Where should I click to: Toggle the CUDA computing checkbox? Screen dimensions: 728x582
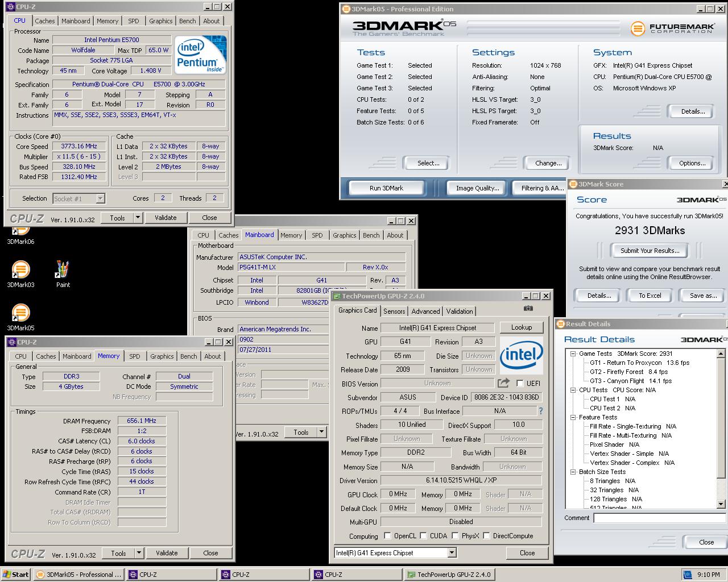(x=423, y=535)
